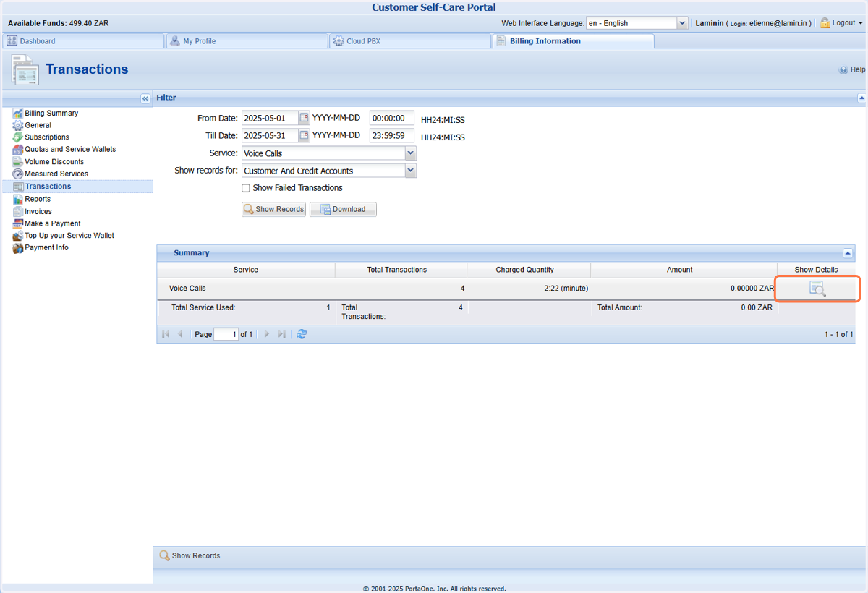Toggle Show Failed Transactions checkbox
This screenshot has width=868, height=593.
tap(246, 188)
